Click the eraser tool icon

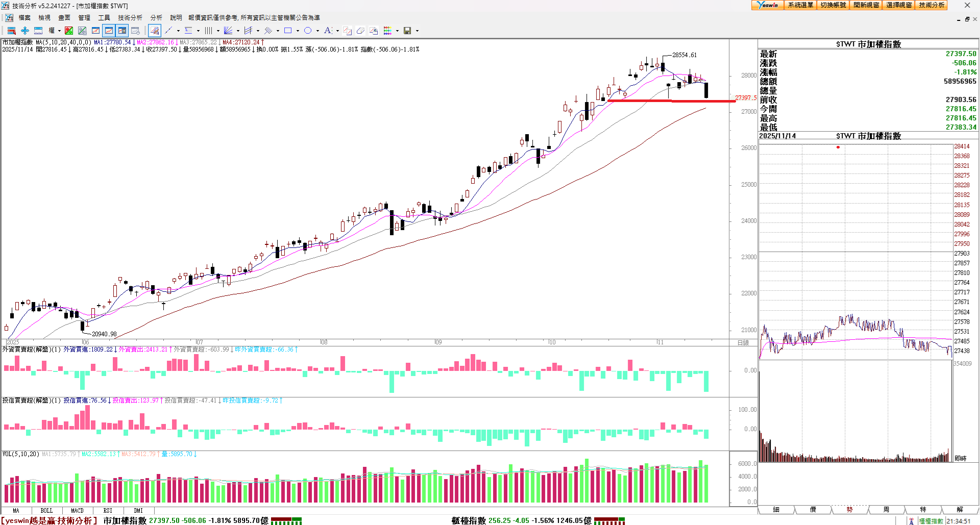coord(360,31)
